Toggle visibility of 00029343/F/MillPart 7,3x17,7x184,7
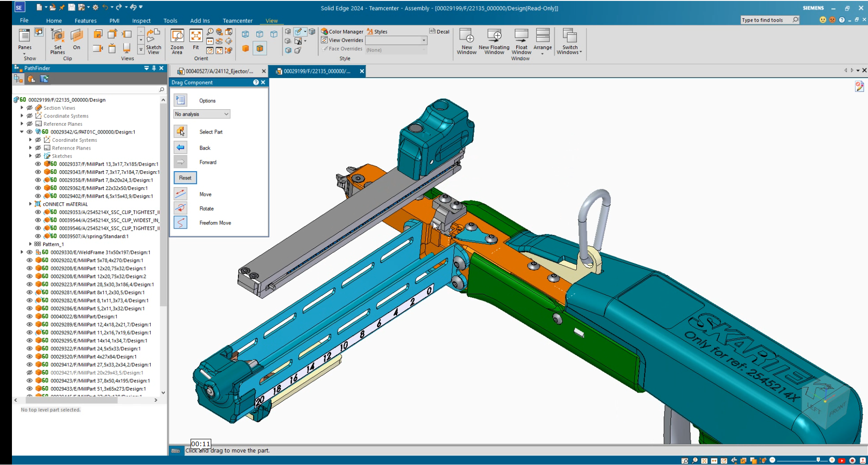 38,172
